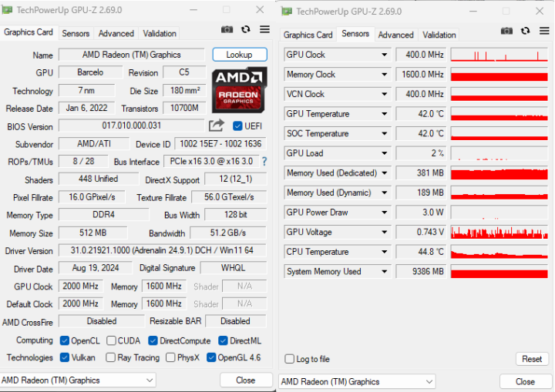Click GPU-Z app icon in left title bar
555x392 pixels.
pos(7,9)
